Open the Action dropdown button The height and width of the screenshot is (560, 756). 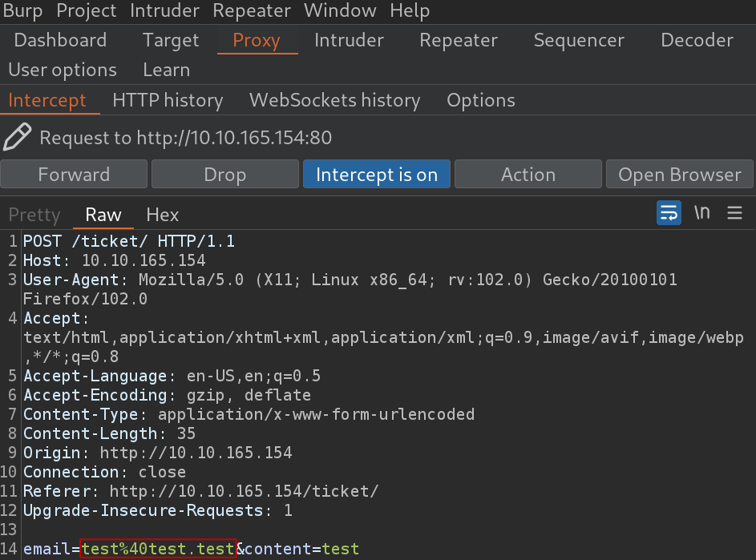tap(528, 174)
